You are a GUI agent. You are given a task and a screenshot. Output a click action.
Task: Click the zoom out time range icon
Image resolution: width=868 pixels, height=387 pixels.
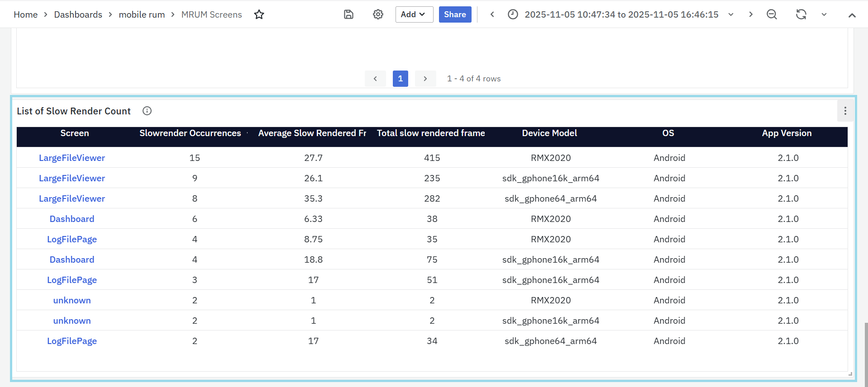772,14
